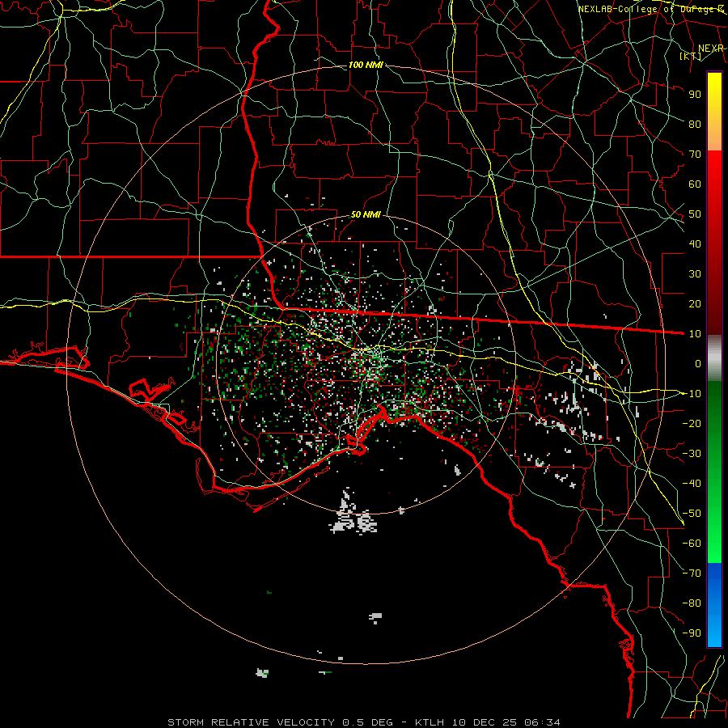Click the storm relative velocity footer caption

pos(363,722)
